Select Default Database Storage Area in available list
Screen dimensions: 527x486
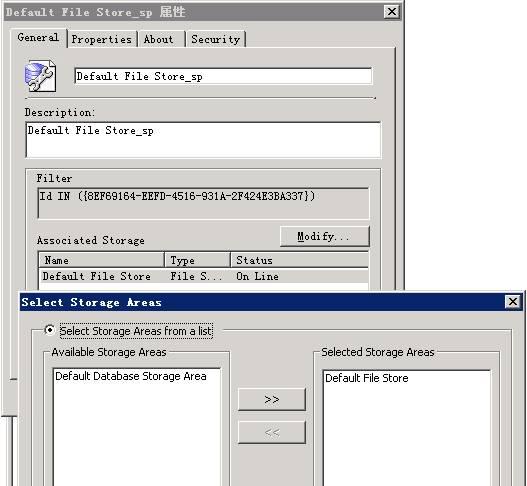pos(131,376)
